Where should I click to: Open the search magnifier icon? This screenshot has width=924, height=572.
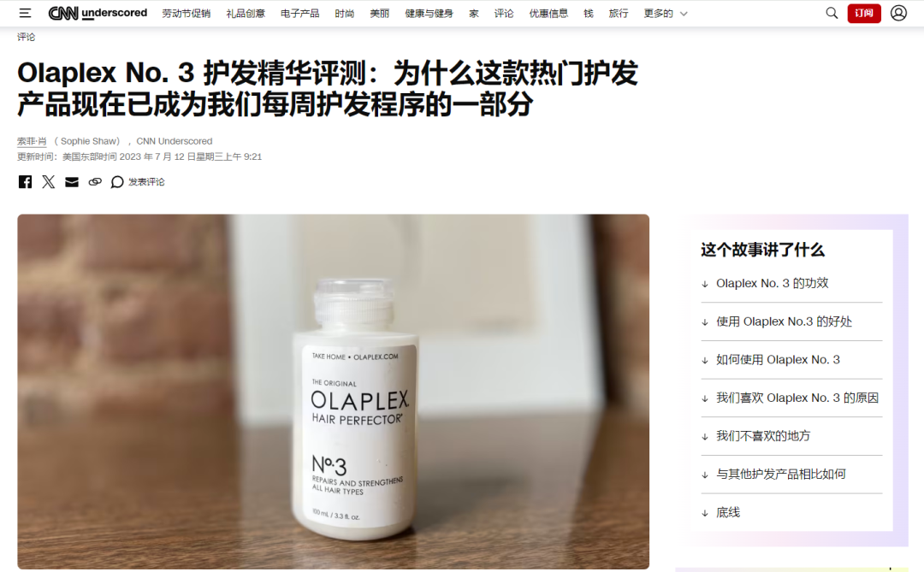tap(832, 13)
